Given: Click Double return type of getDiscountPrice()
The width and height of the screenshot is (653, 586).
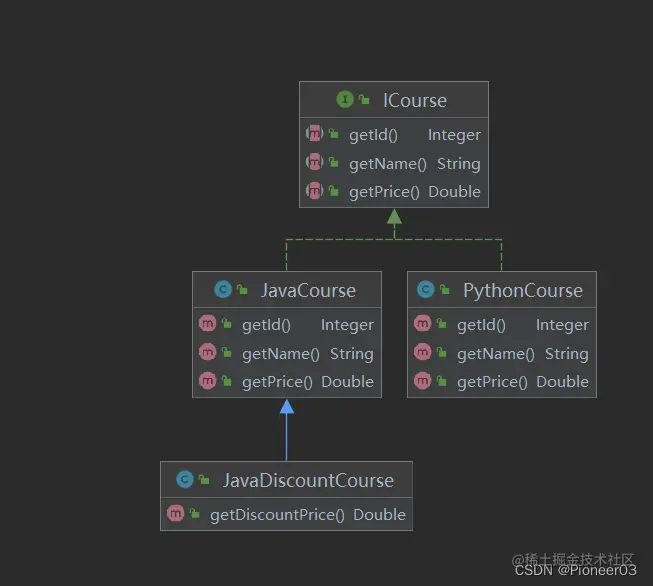Looking at the screenshot, I should (x=379, y=515).
